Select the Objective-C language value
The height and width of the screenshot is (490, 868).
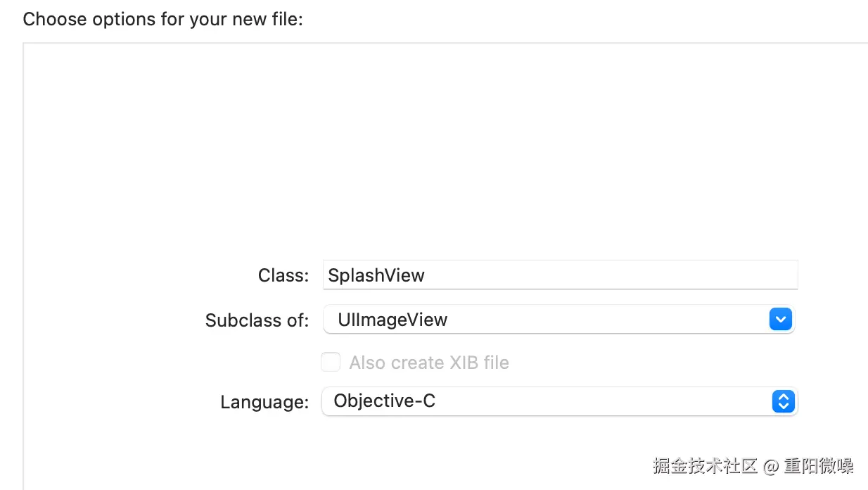(384, 401)
